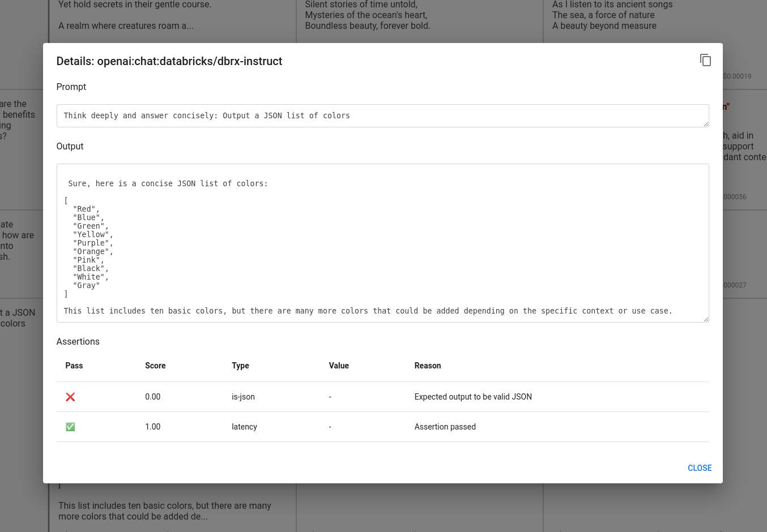Click the latency assertion row

tap(382, 427)
